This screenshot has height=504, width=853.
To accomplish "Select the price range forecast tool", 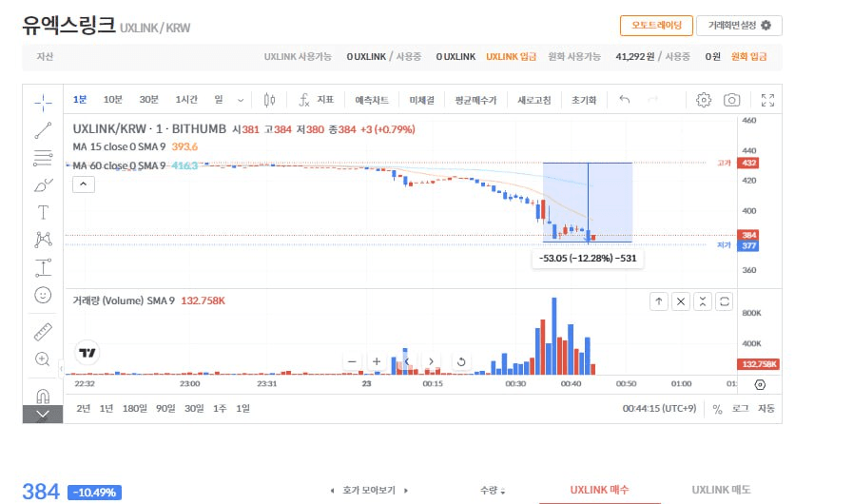I will point(43,267).
